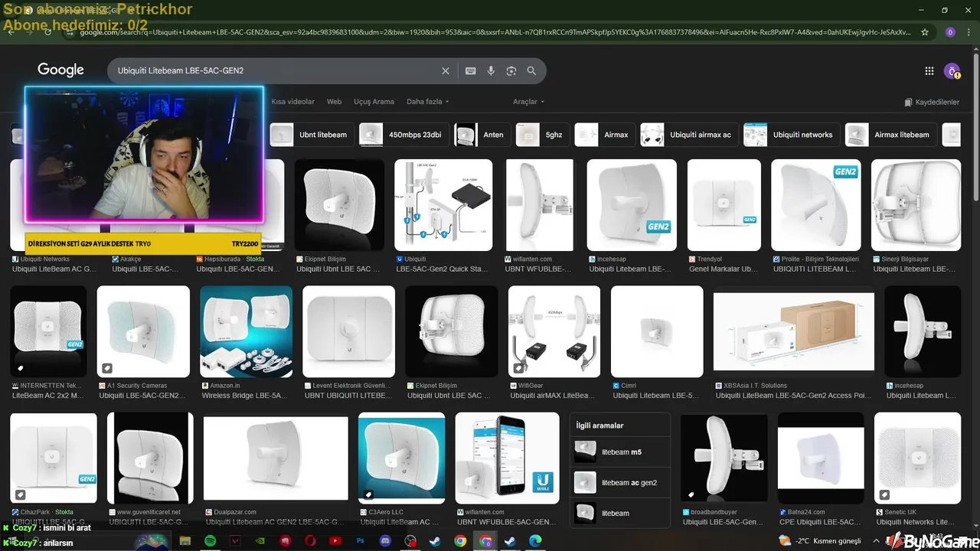Start voice search with the microphone icon

coord(491,70)
